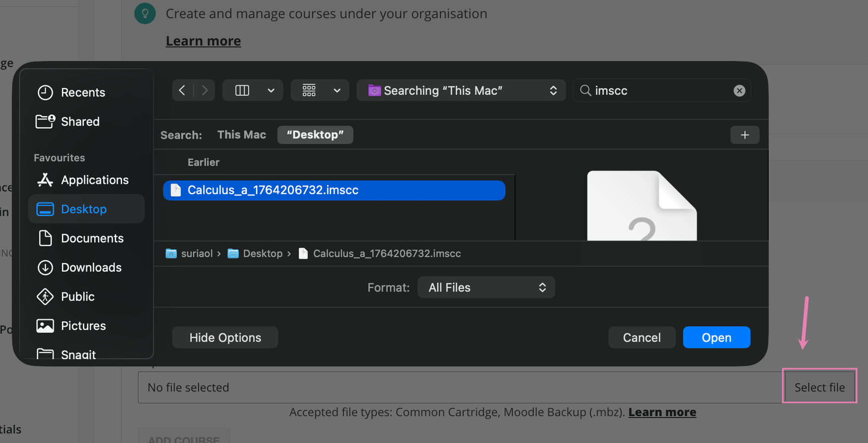Open Downloads folder in sidebar
The height and width of the screenshot is (443, 868).
click(91, 267)
